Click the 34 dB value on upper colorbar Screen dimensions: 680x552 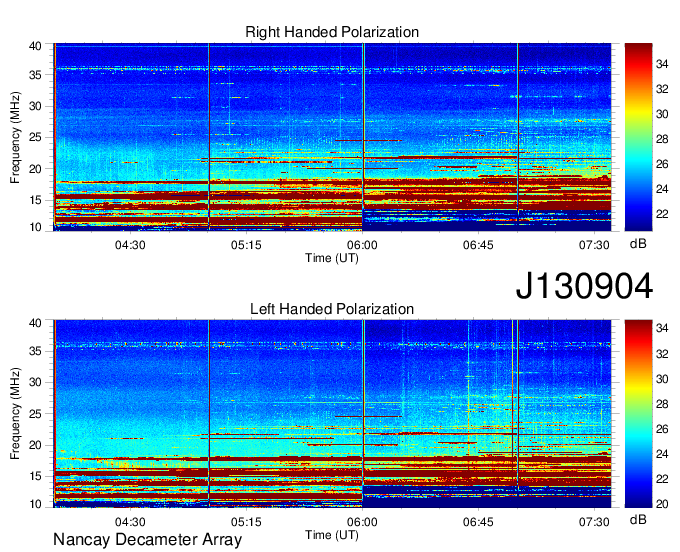coord(662,64)
